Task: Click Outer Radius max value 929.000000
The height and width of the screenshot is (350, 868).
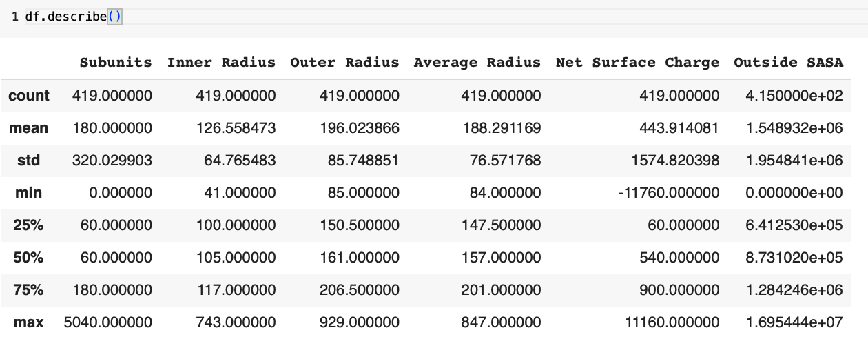Action: point(360,322)
